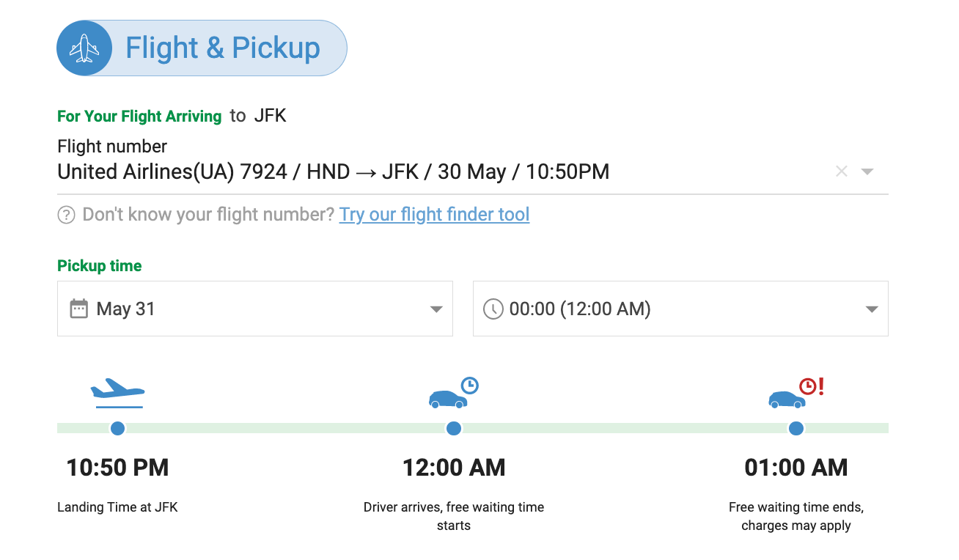The height and width of the screenshot is (560, 959).
Task: Click the 01:00 AM waiting ends dot
Action: point(796,428)
